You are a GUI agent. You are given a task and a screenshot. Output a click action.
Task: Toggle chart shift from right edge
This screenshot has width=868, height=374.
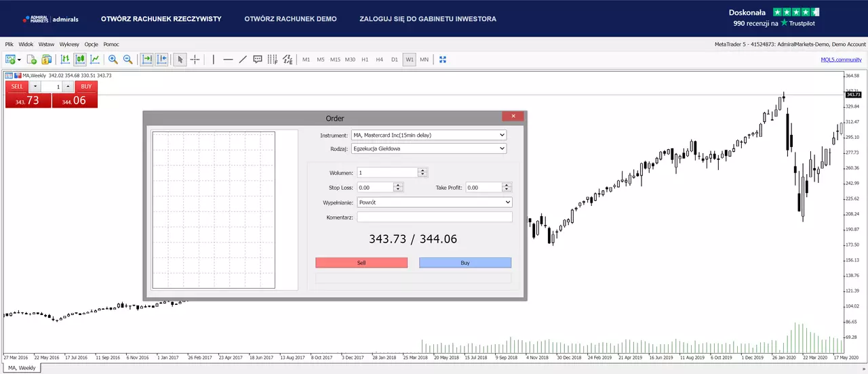click(161, 60)
